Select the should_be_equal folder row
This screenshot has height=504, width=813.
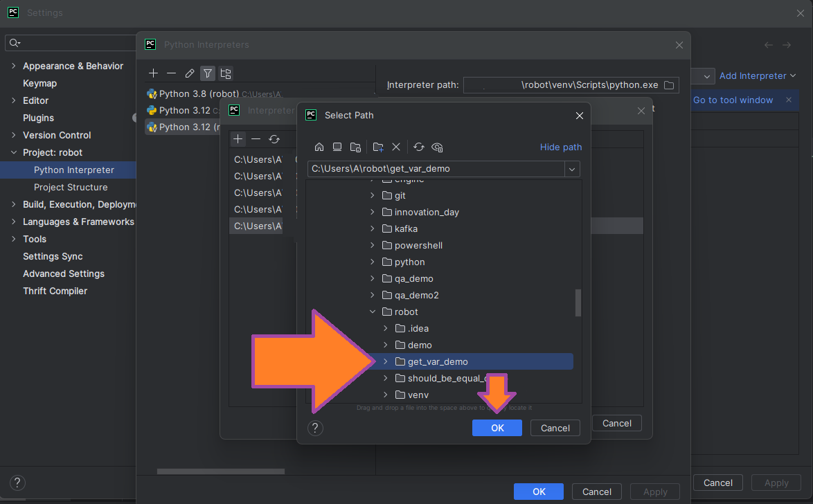(x=440, y=378)
